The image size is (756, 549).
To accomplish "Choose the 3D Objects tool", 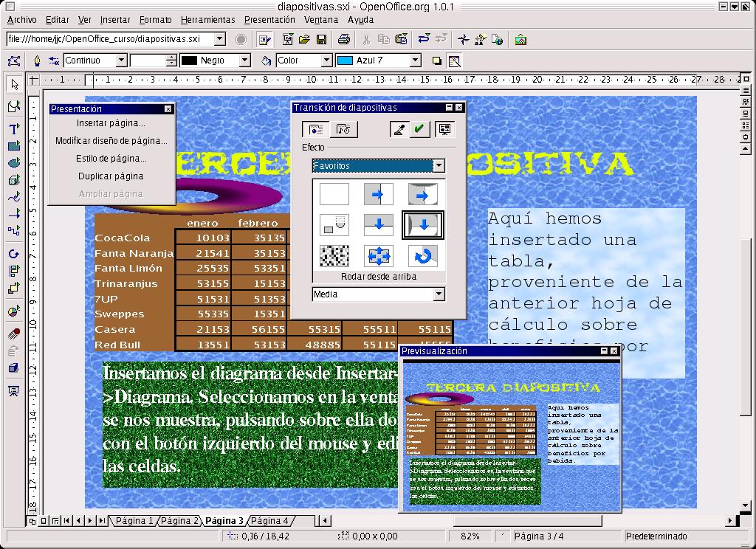I will [14, 180].
